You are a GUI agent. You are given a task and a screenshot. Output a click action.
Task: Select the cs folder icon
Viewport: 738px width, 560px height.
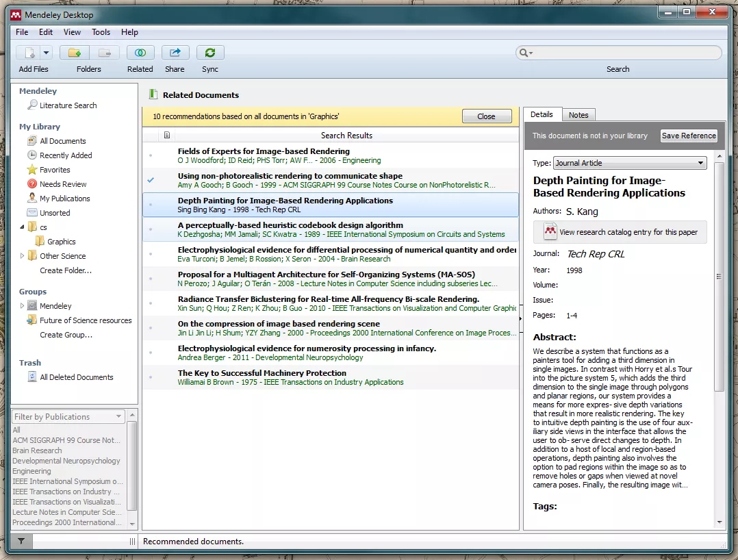pos(32,227)
